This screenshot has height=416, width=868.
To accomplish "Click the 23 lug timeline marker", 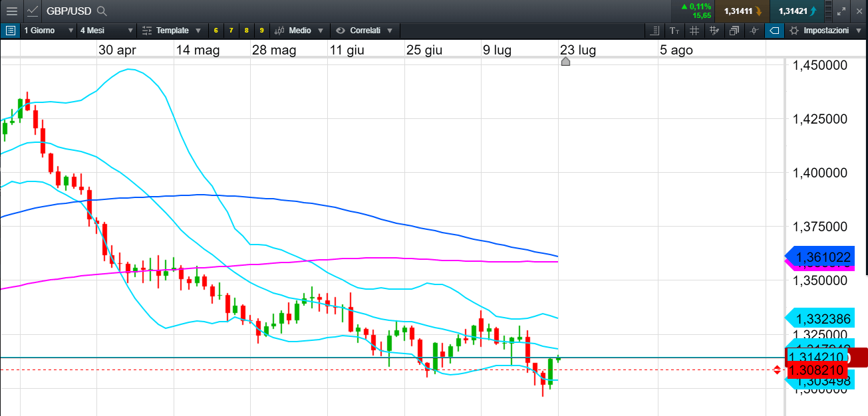I will (x=565, y=62).
